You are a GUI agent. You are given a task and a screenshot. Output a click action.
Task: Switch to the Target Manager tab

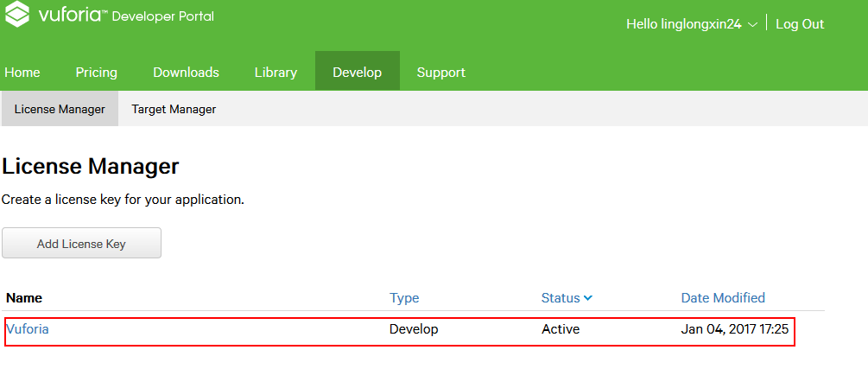click(174, 109)
